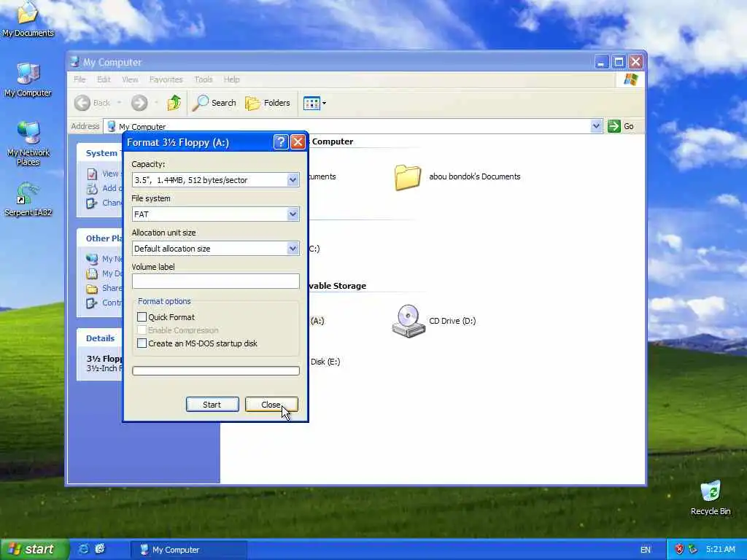
Task: Click the Forward arrow in toolbar
Action: pyautogui.click(x=139, y=103)
